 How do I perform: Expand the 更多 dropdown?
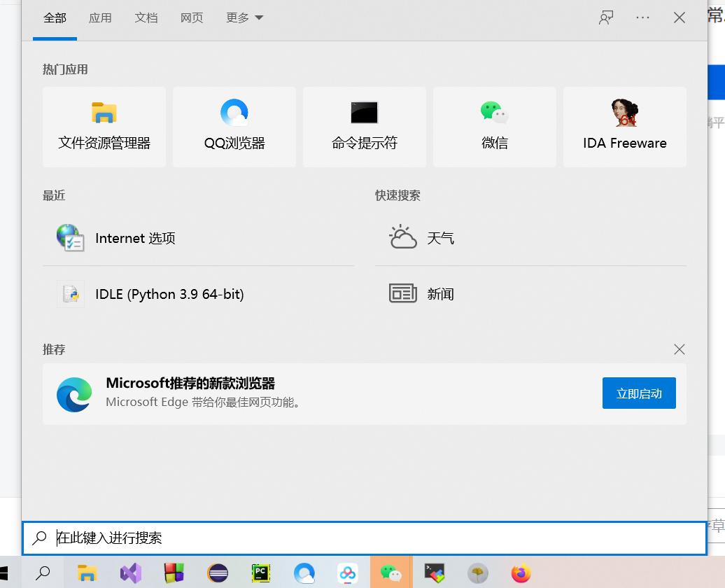[x=244, y=18]
